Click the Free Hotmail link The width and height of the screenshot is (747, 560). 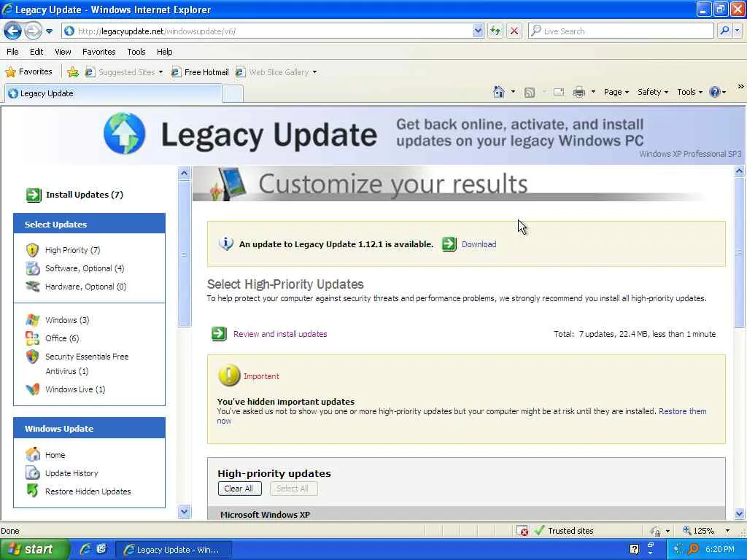200,72
